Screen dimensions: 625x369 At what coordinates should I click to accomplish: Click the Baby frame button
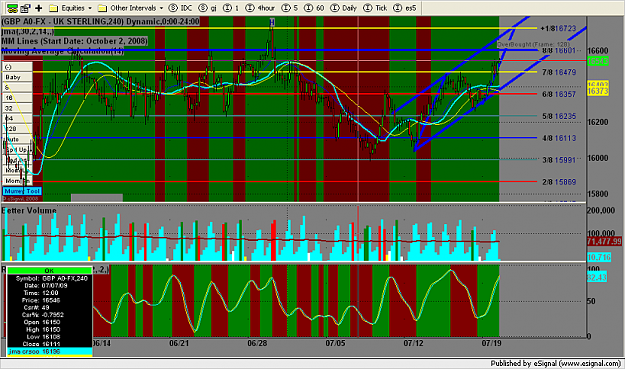(x=17, y=77)
